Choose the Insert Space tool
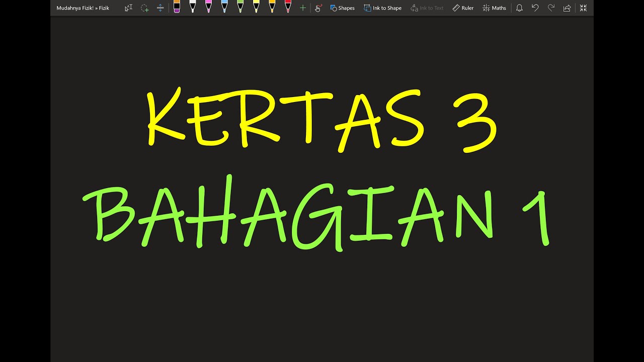This screenshot has height=362, width=644. [x=160, y=8]
